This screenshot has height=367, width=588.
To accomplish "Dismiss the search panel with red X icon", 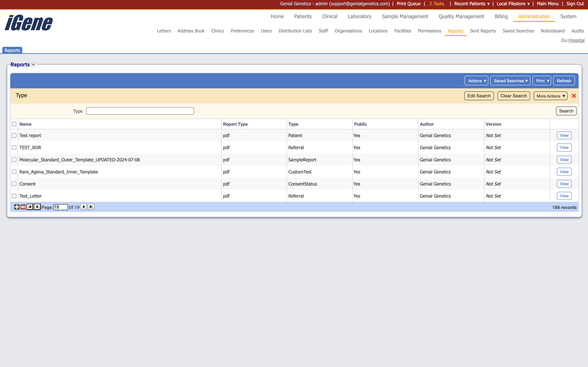I will 574,96.
